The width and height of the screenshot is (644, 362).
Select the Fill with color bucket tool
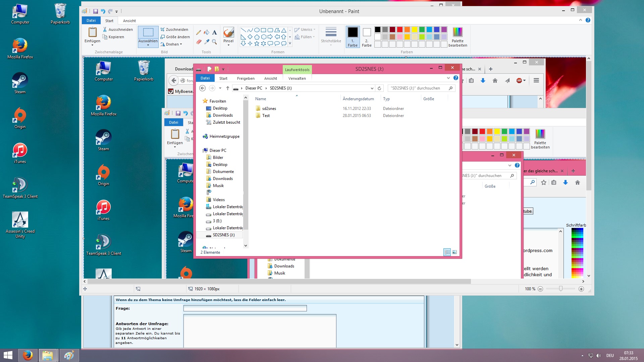(207, 33)
